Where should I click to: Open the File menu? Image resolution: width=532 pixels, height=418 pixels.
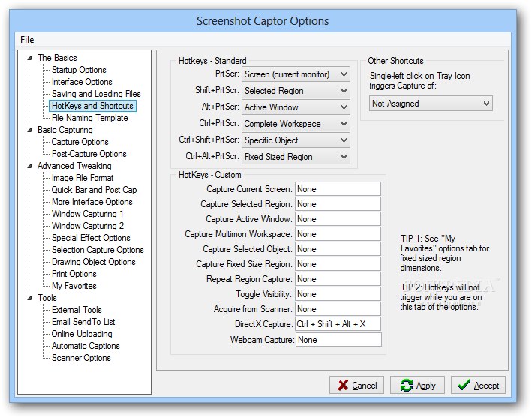pos(27,40)
